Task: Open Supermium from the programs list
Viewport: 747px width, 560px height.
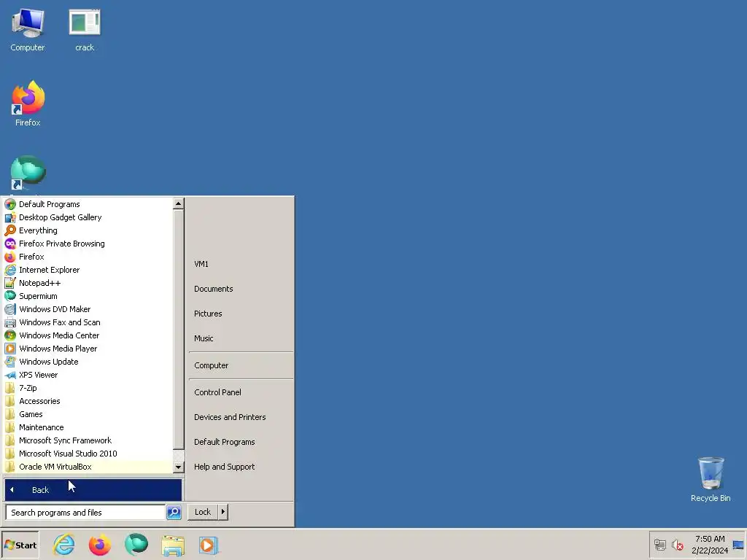Action: pos(88,296)
